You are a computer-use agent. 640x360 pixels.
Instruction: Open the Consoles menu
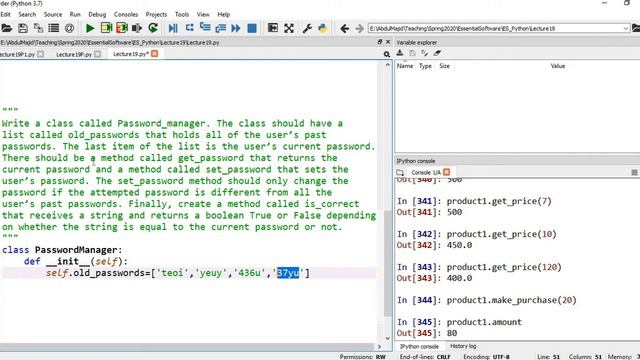tap(126, 14)
